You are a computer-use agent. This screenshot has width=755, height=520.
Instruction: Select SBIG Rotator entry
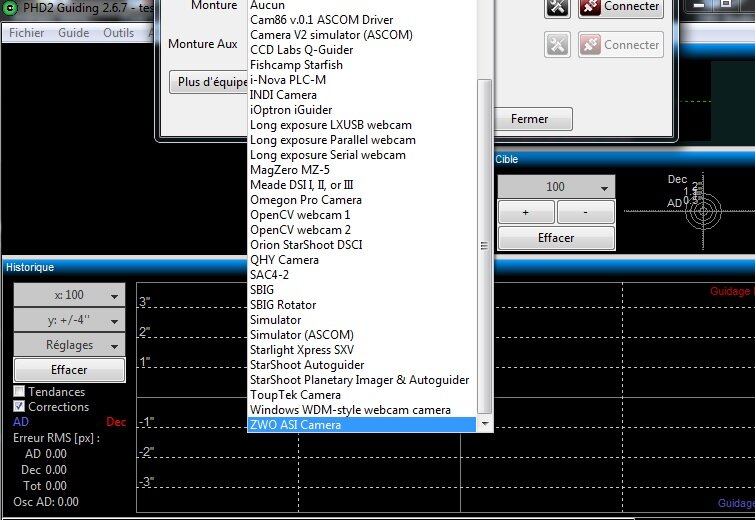click(362, 305)
